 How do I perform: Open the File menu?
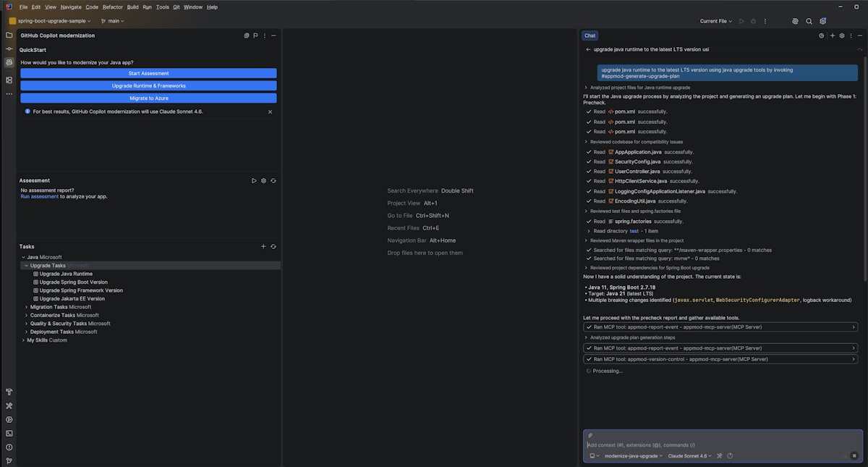pyautogui.click(x=23, y=7)
